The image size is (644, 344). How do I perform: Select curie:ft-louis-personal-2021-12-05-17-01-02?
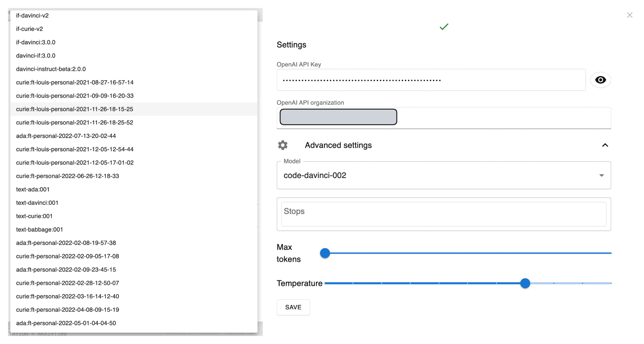tap(134, 163)
